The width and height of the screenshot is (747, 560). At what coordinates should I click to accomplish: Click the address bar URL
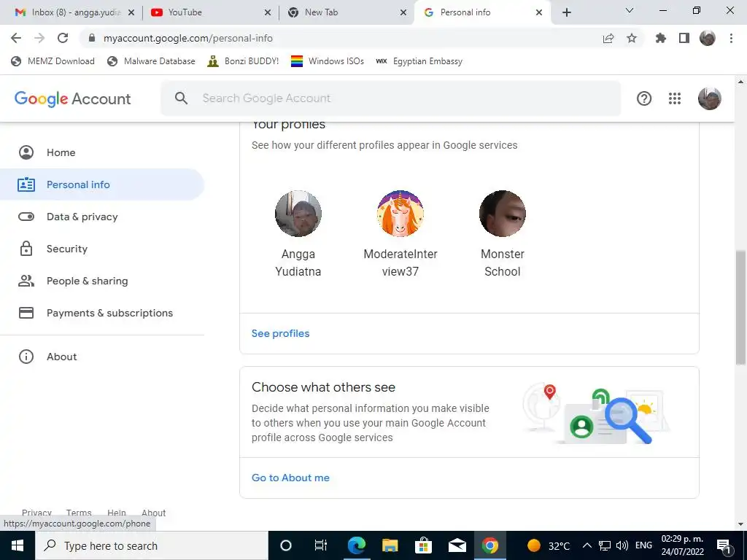tap(188, 38)
